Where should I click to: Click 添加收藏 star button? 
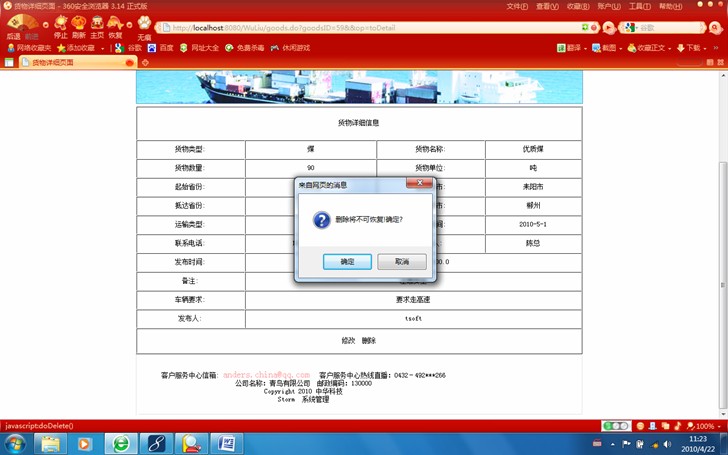click(76, 48)
